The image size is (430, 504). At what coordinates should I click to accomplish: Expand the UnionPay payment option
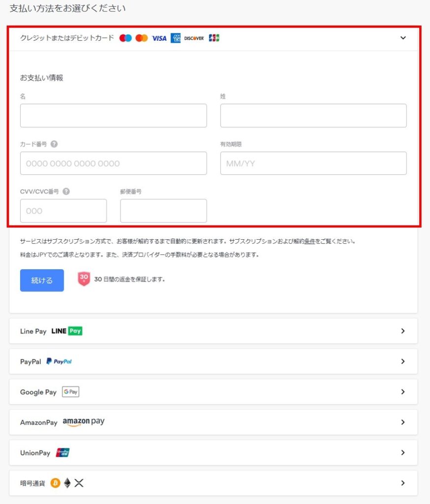click(x=402, y=452)
